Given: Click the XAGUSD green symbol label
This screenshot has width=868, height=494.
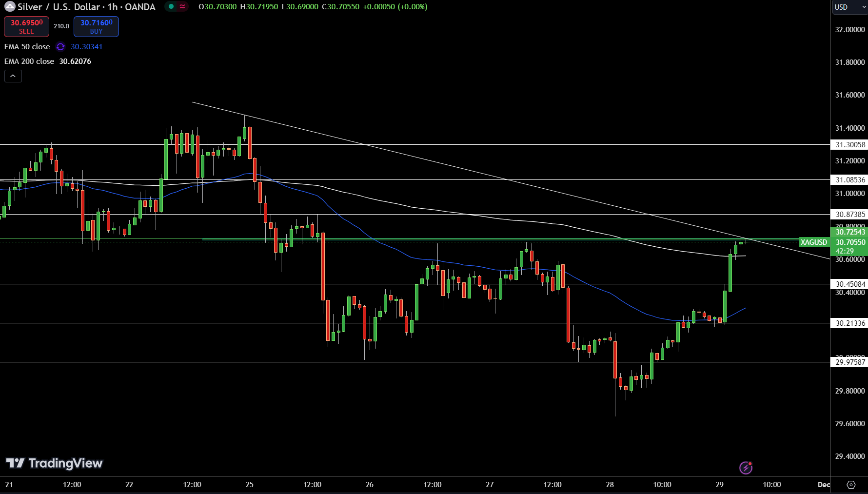Looking at the screenshot, I should click(814, 242).
